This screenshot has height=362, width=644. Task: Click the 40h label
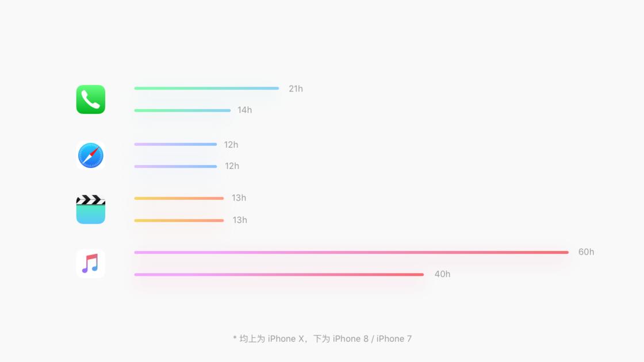pyautogui.click(x=442, y=274)
